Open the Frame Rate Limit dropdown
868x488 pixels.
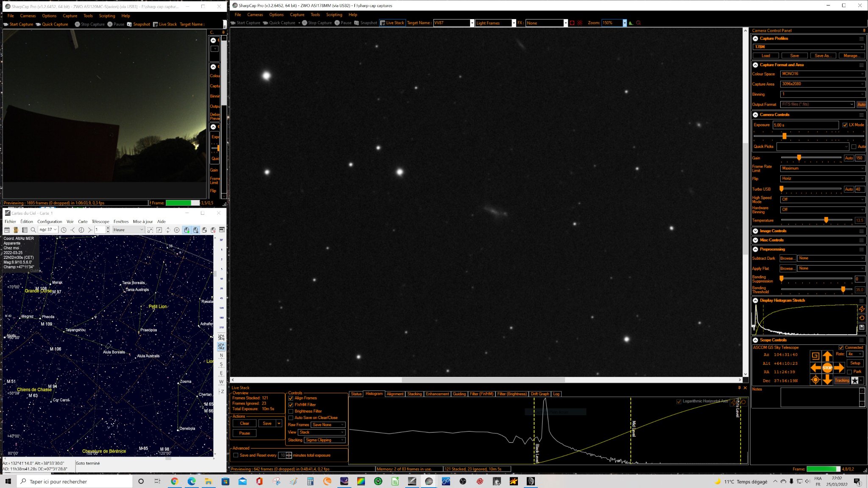click(822, 168)
